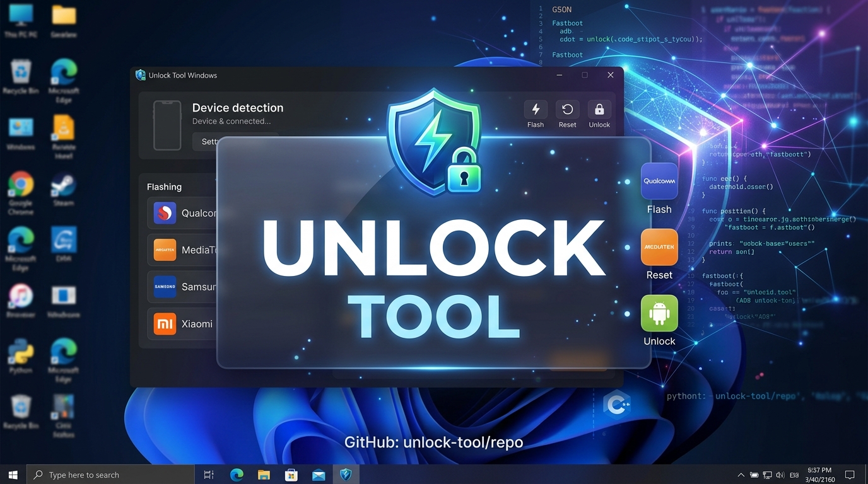Image resolution: width=868 pixels, height=484 pixels.
Task: Click the "Unlock Tool Windows" title text
Action: point(183,75)
